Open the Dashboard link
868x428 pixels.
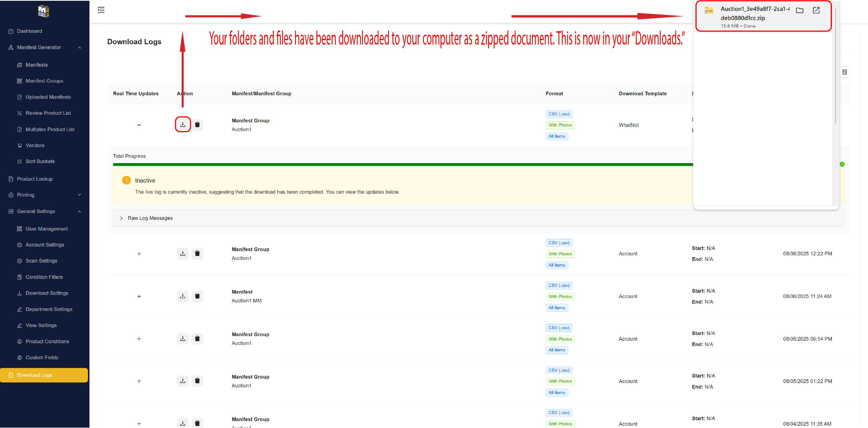[29, 31]
